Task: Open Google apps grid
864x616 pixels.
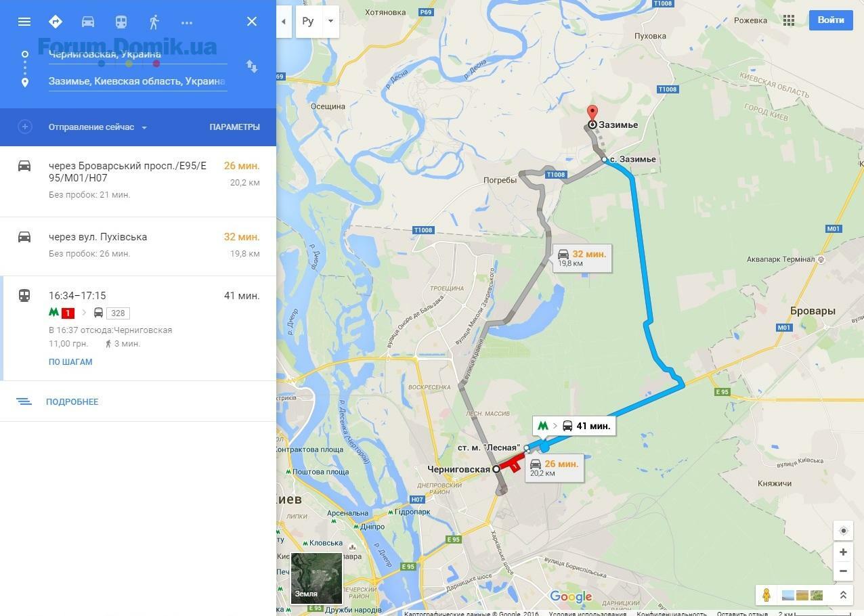Action: click(x=789, y=20)
